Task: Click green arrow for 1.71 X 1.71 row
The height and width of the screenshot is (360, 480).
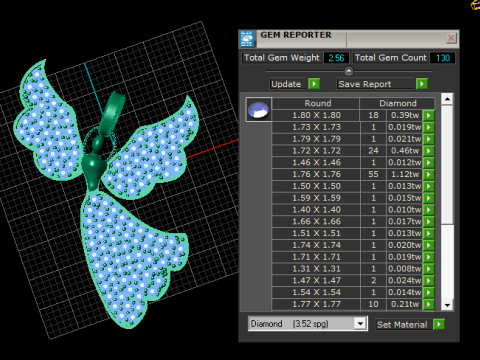Action: coord(429,257)
